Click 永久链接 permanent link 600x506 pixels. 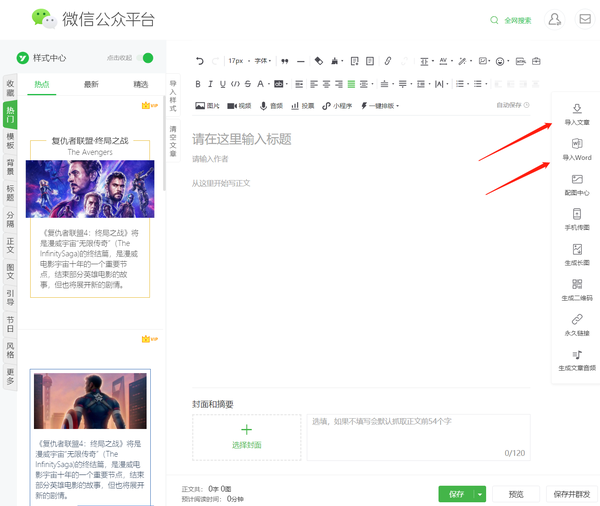(x=577, y=325)
